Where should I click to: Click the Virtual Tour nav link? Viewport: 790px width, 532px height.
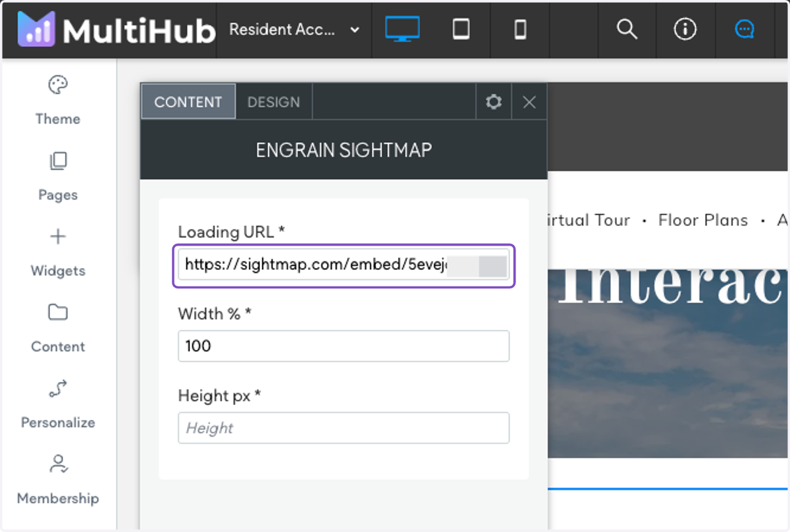(589, 220)
